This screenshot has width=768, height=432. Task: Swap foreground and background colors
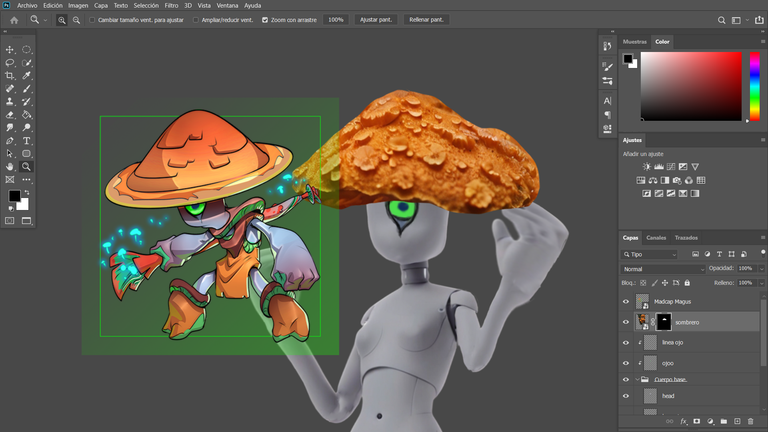(x=27, y=192)
